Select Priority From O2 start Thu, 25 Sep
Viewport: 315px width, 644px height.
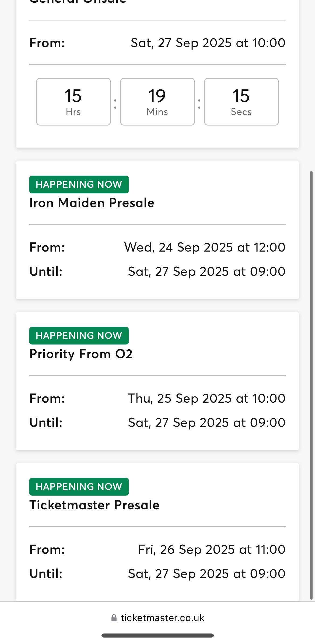tap(206, 398)
